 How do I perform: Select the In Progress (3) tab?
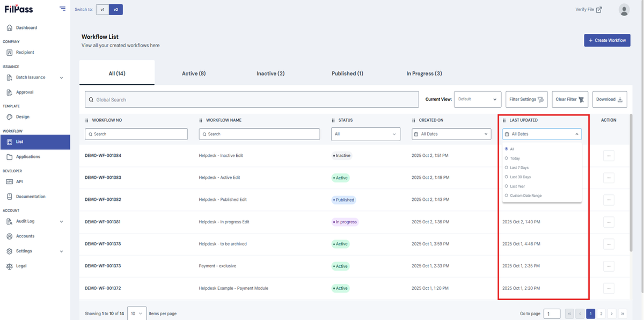[x=424, y=74]
